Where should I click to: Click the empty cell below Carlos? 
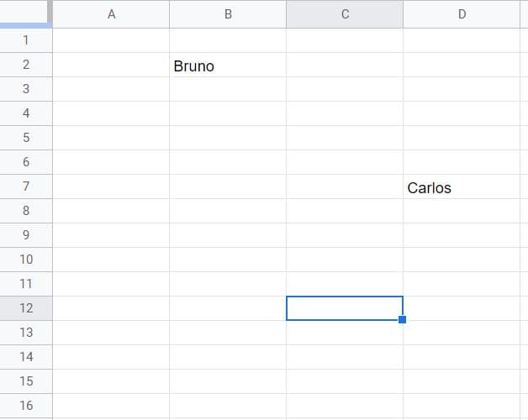[x=462, y=211]
